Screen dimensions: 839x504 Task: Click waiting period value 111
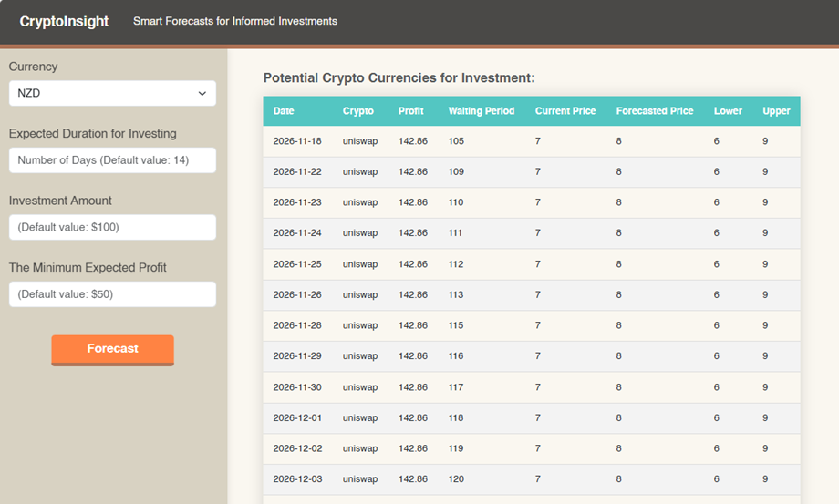click(455, 232)
